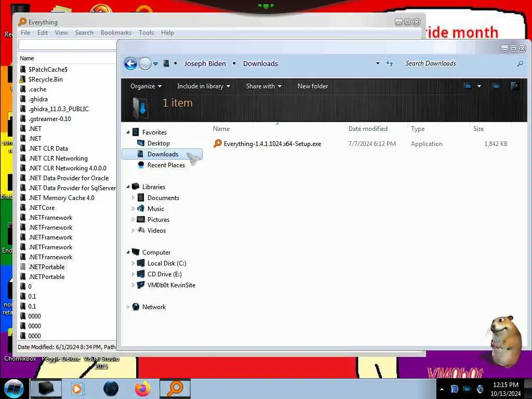Screen dimensions: 532x399
Task: Sort by the Size column header
Action: [478, 129]
